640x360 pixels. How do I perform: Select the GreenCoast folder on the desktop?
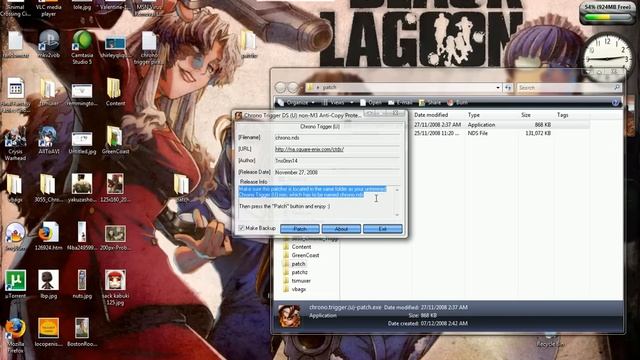(115, 140)
